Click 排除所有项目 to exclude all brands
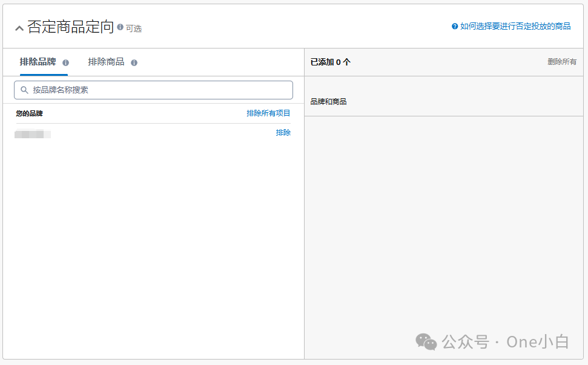The image size is (588, 365). click(x=268, y=113)
